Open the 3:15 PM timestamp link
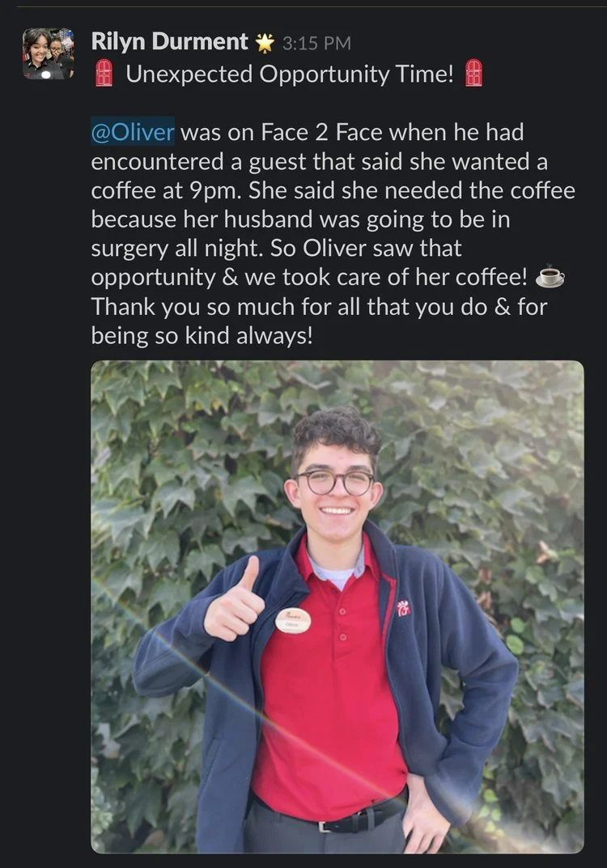 tap(316, 43)
